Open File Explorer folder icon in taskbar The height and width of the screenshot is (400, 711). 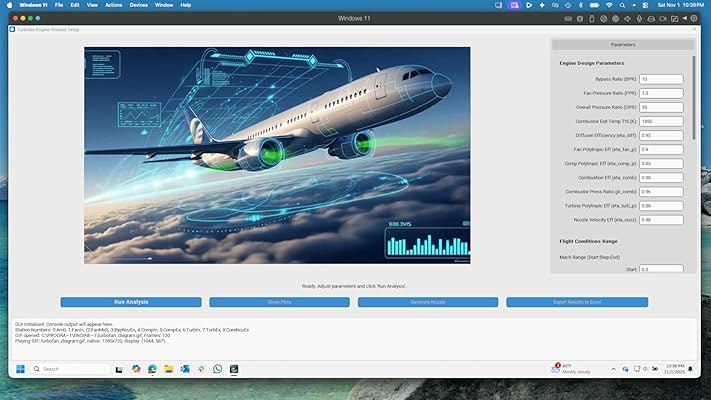coord(168,368)
